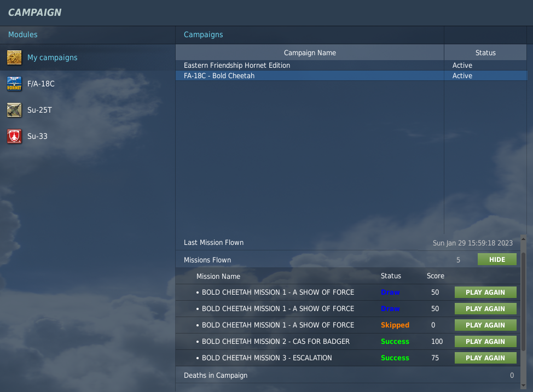Click the Score column heading
The width and height of the screenshot is (533, 392).
click(436, 276)
